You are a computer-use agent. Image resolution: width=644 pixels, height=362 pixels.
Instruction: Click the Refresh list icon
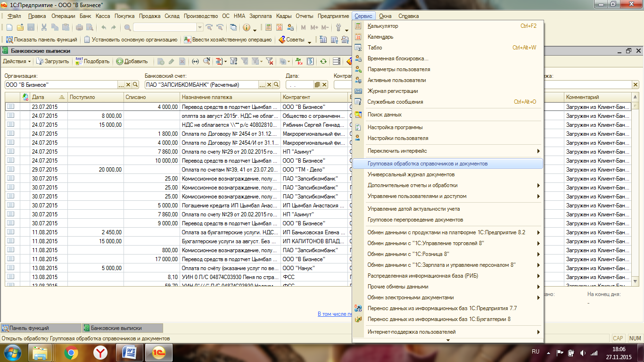323,61
